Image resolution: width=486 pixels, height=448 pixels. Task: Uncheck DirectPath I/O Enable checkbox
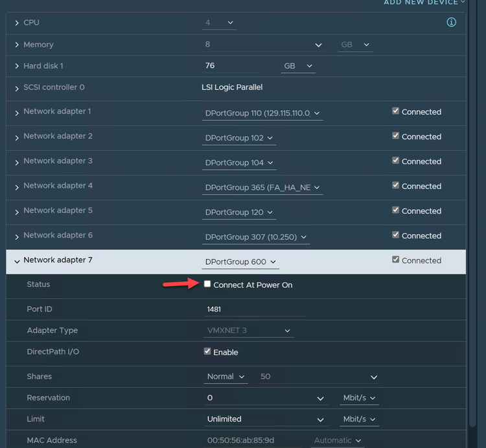[x=207, y=352]
